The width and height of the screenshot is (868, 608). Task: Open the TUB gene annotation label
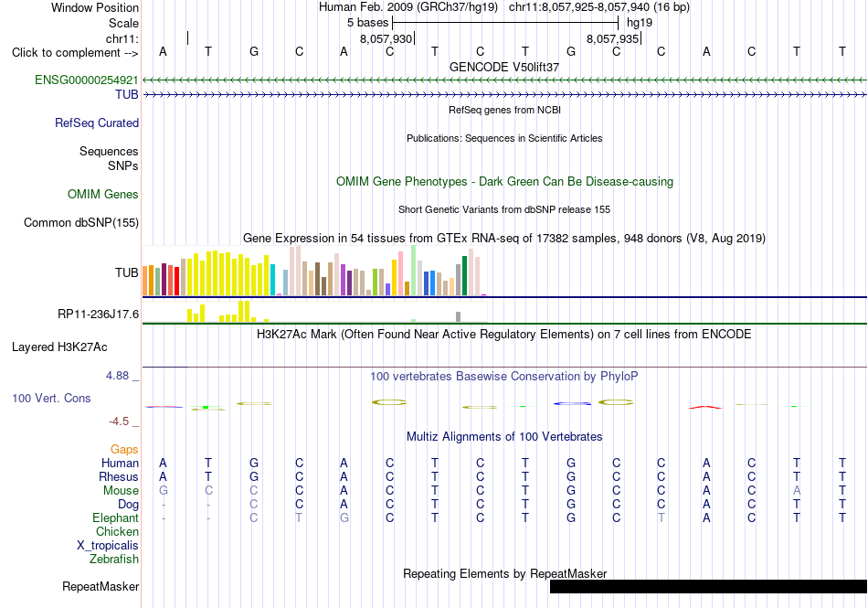point(127,95)
